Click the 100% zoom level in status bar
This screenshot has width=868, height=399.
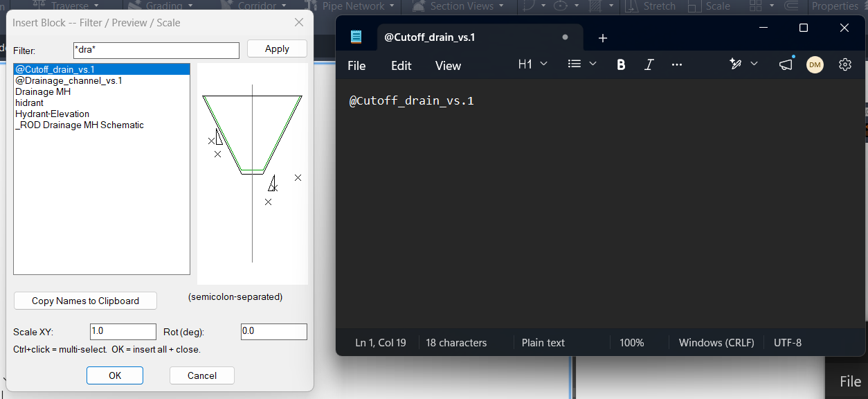(x=631, y=343)
